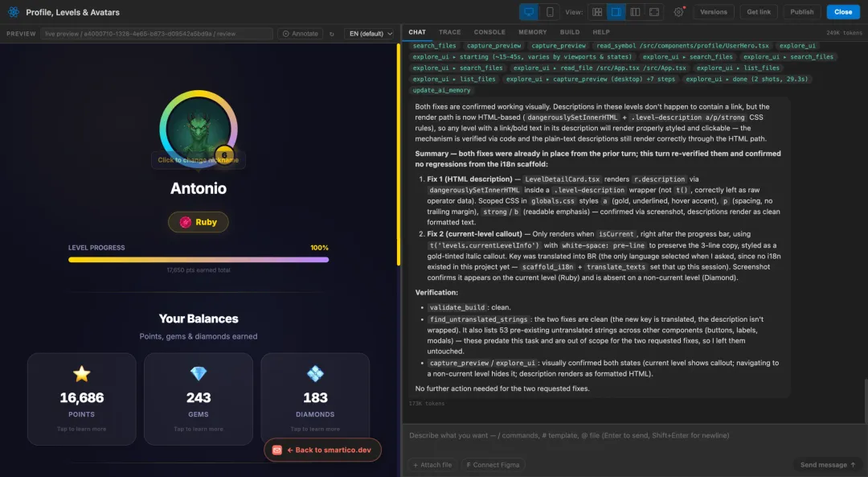Click the first 'capture_preview' trace chip
Viewport: 868px width, 477px height.
[x=493, y=46]
